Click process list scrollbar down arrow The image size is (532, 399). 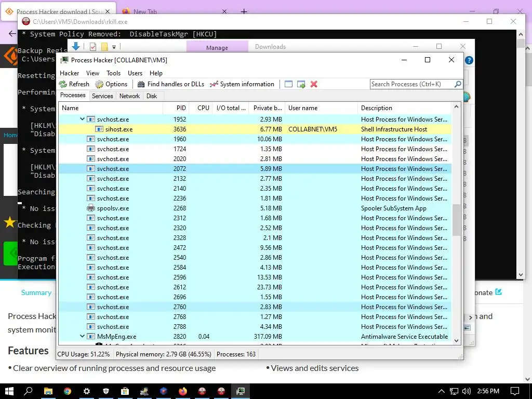pos(456,341)
